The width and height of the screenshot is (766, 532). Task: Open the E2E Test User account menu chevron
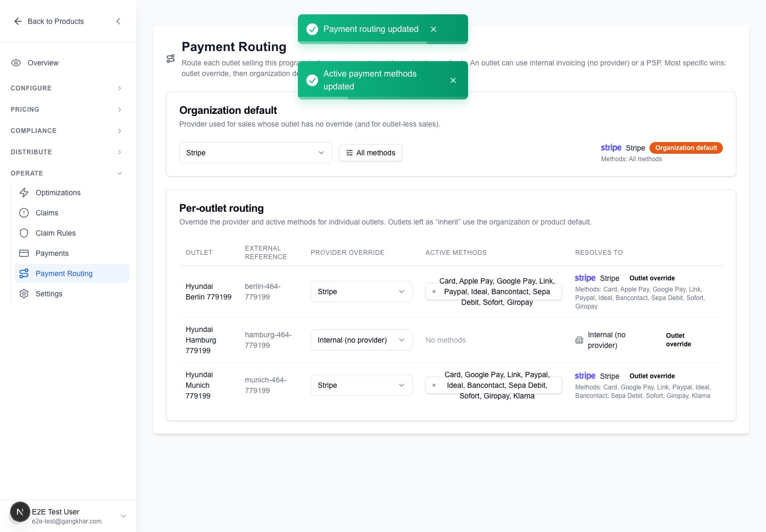(x=123, y=516)
